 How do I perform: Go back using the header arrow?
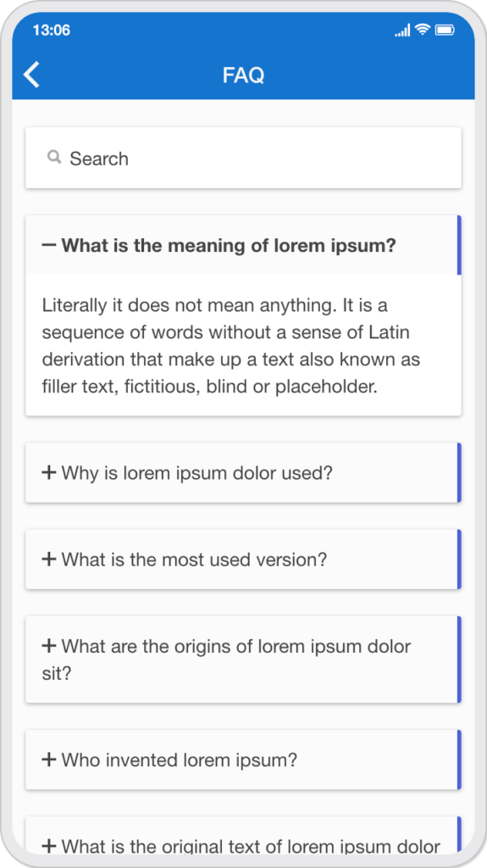[31, 75]
